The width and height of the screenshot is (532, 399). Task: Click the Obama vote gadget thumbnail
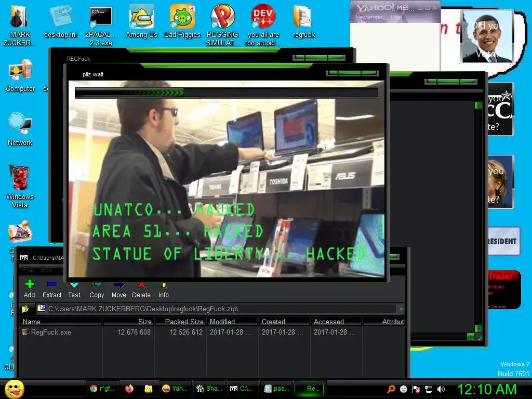coord(487,36)
